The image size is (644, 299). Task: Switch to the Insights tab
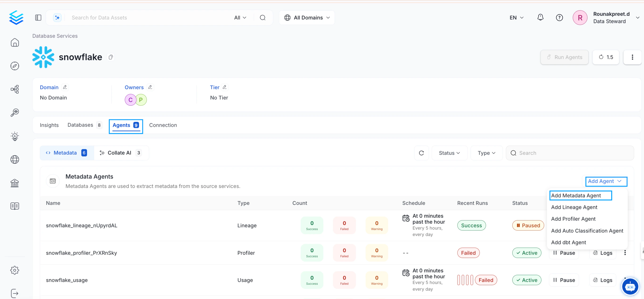[x=49, y=125]
